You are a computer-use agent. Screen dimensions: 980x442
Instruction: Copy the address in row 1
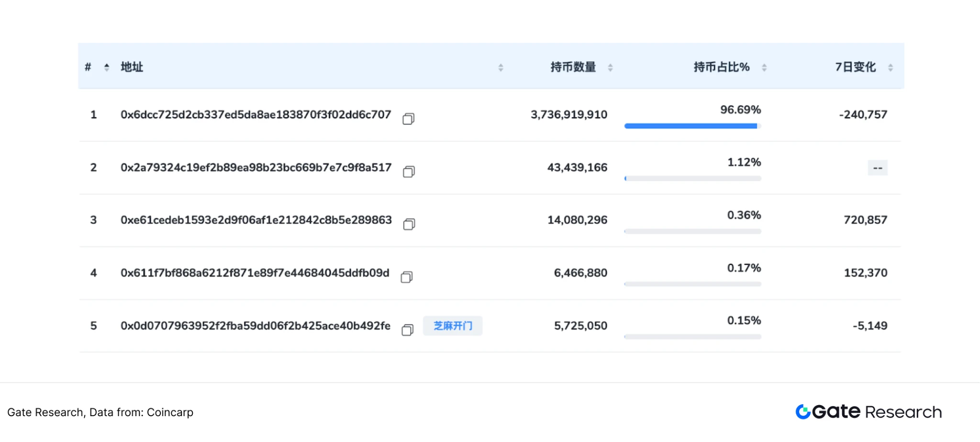pyautogui.click(x=408, y=119)
